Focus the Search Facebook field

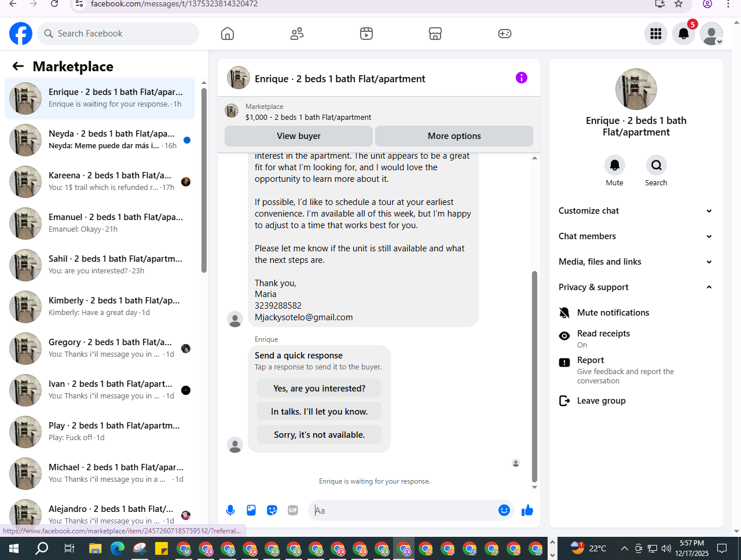coord(118,34)
